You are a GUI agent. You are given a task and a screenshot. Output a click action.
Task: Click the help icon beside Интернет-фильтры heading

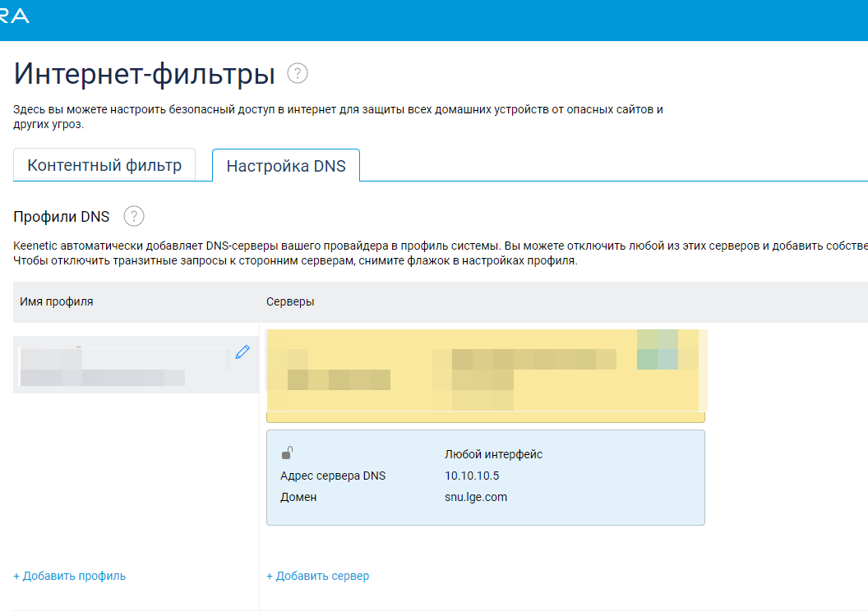[x=298, y=74]
